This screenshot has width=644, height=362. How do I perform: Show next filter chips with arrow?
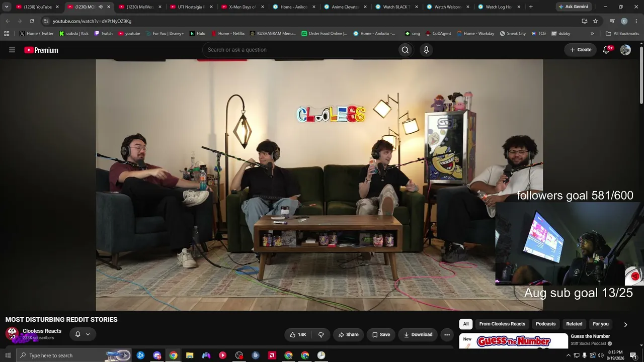point(625,324)
